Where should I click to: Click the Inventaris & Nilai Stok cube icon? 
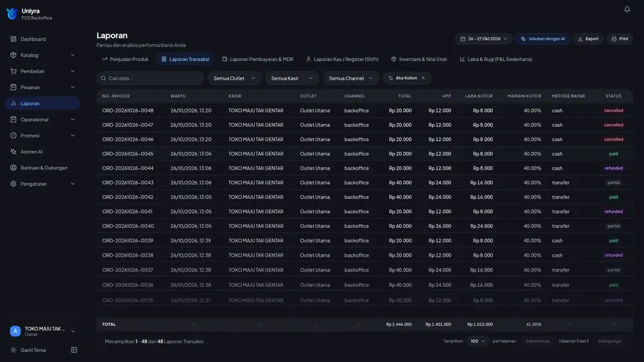[394, 59]
